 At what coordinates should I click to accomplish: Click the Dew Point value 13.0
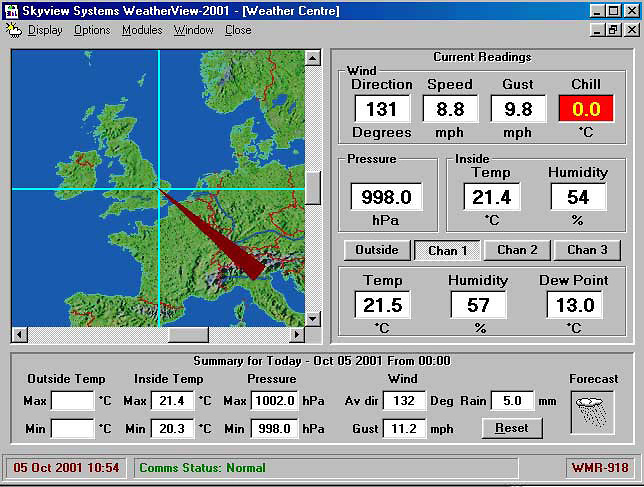575,305
